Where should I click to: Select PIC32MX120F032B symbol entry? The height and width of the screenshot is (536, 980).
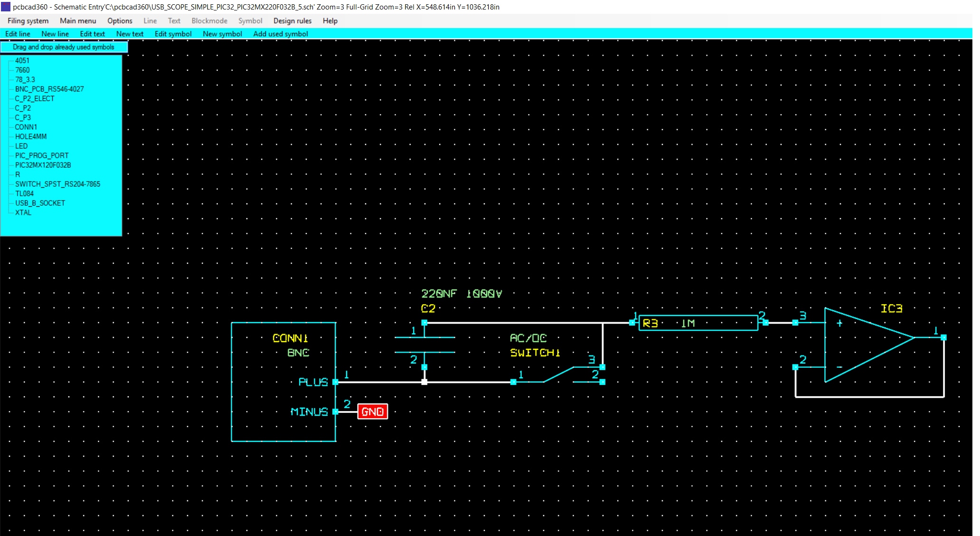point(43,165)
